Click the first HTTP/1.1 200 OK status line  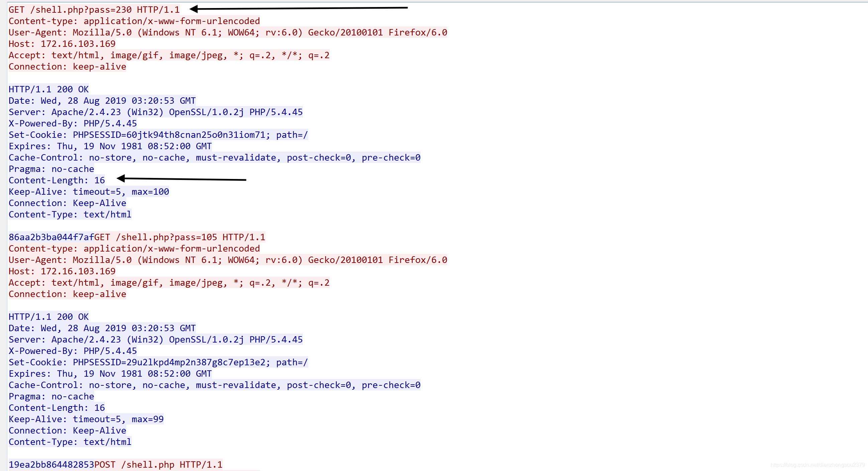[48, 89]
